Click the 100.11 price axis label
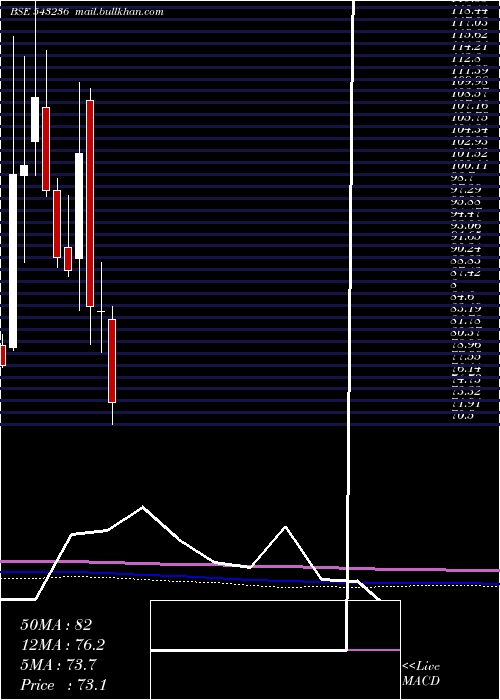The height and width of the screenshot is (700, 500). [469, 166]
